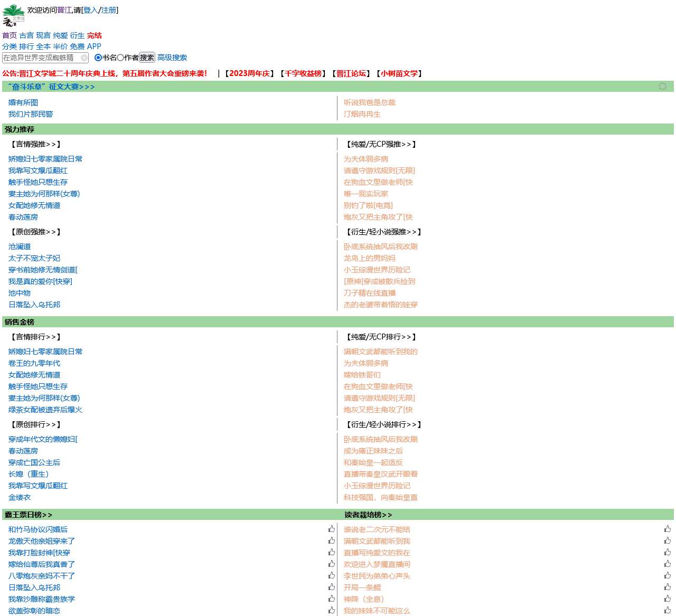Thumbs-up icon for 李世民为弟弟心声头
The width and height of the screenshot is (676, 616).
tap(668, 575)
